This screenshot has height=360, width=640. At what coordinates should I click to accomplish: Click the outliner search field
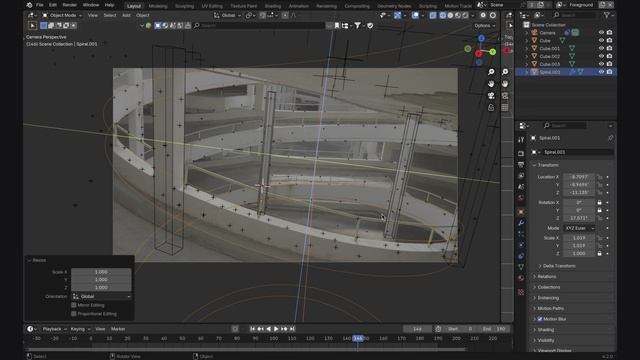click(574, 15)
